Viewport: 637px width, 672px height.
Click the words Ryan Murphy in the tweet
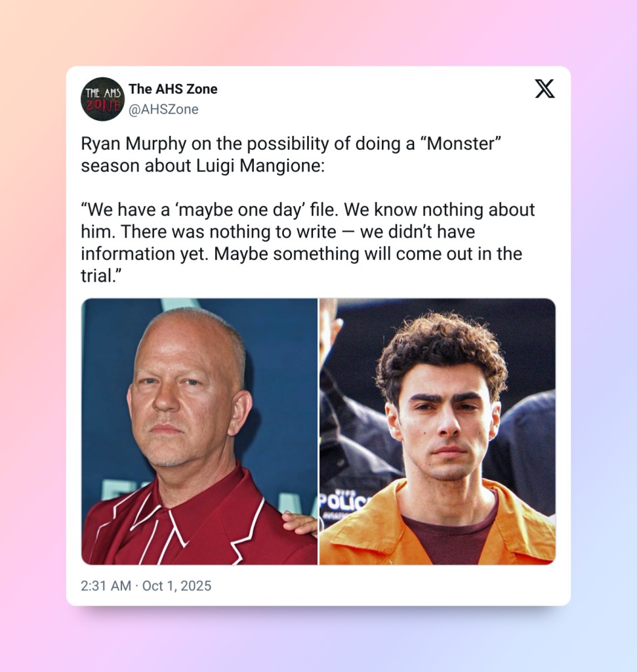[134, 144]
